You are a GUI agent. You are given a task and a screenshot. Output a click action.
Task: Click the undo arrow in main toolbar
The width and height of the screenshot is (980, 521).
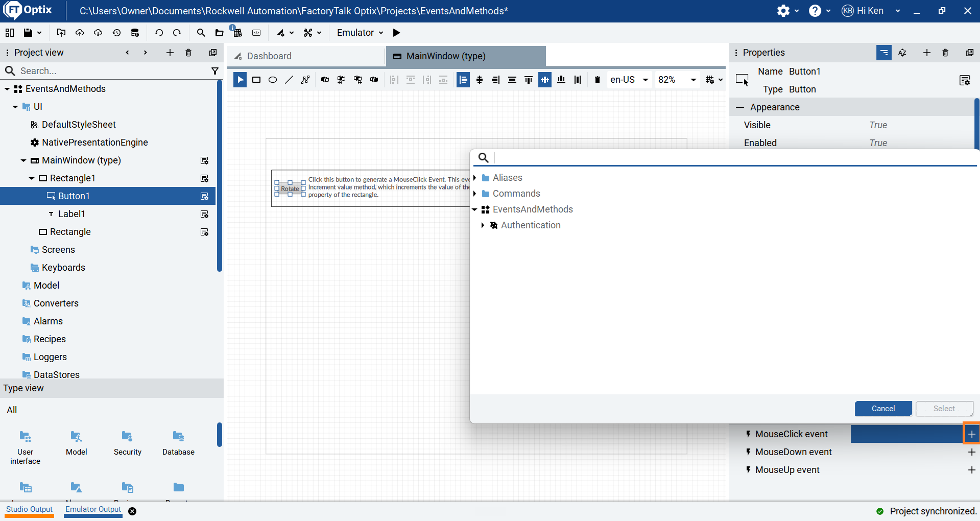pos(159,33)
